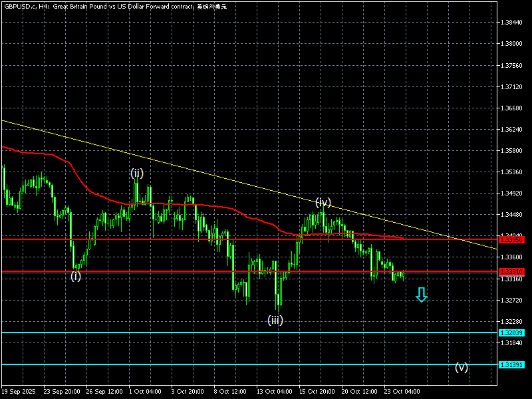Click price scale value 1.36680

511,108
